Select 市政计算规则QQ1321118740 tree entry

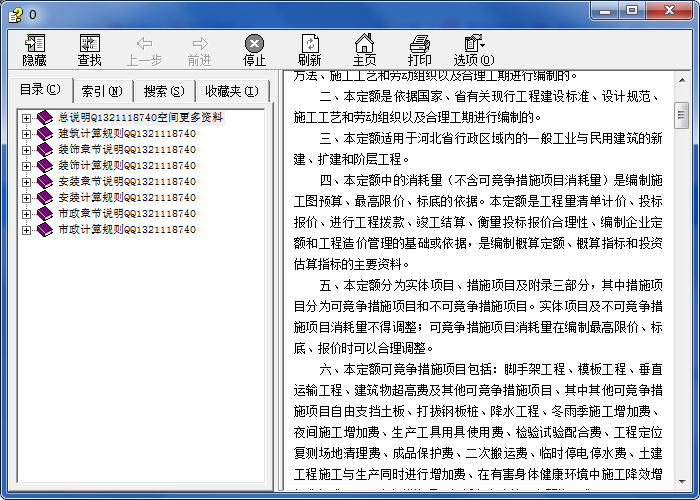coord(127,230)
